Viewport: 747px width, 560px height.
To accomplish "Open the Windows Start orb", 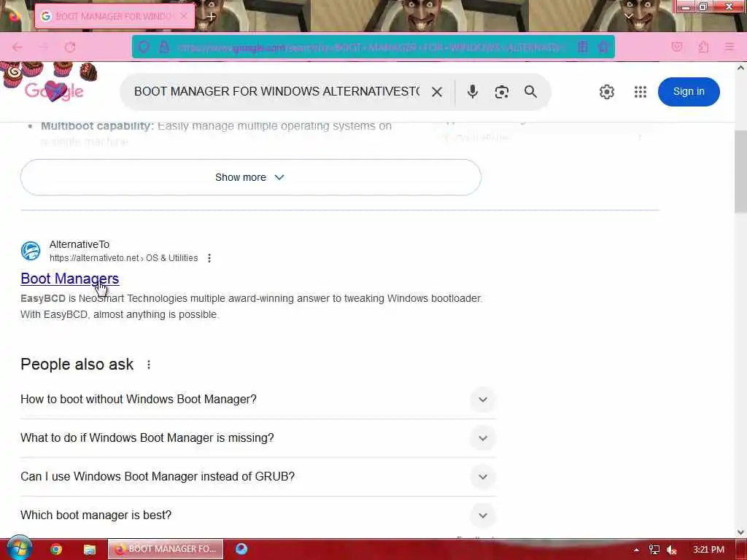I will [x=20, y=549].
